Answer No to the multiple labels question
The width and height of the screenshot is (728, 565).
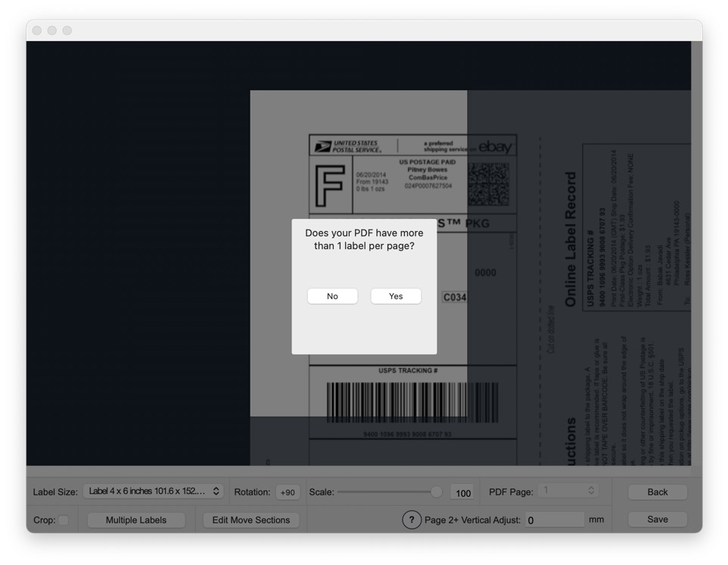332,296
